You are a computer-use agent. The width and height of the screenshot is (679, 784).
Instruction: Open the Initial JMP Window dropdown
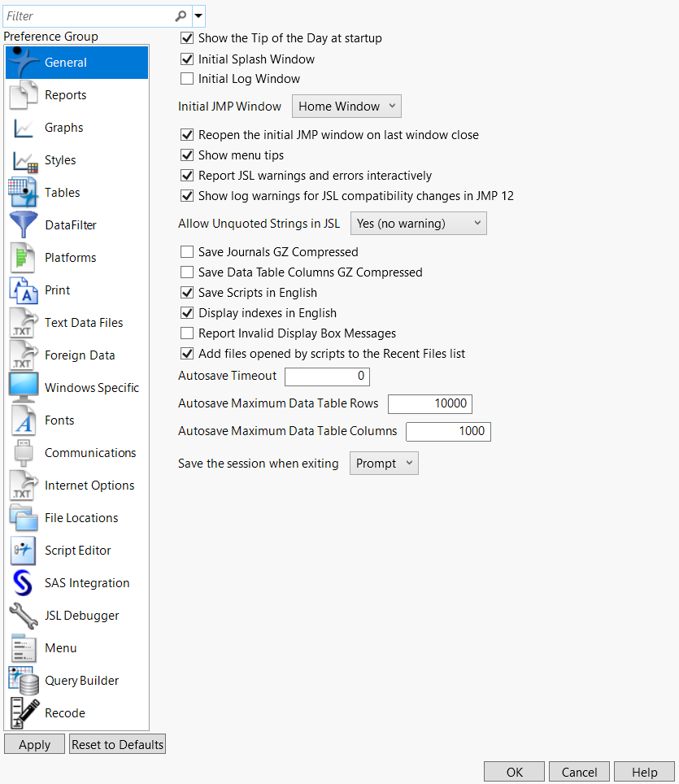pyautogui.click(x=346, y=106)
